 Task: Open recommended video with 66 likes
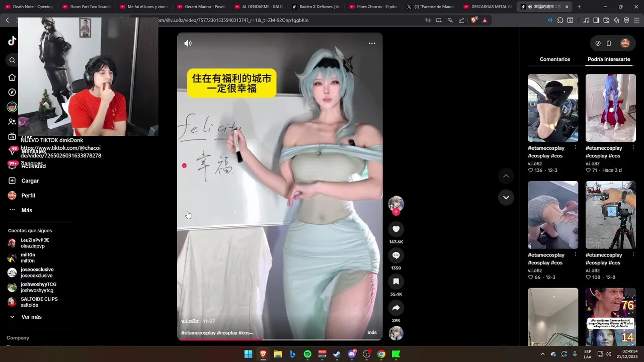tap(553, 215)
